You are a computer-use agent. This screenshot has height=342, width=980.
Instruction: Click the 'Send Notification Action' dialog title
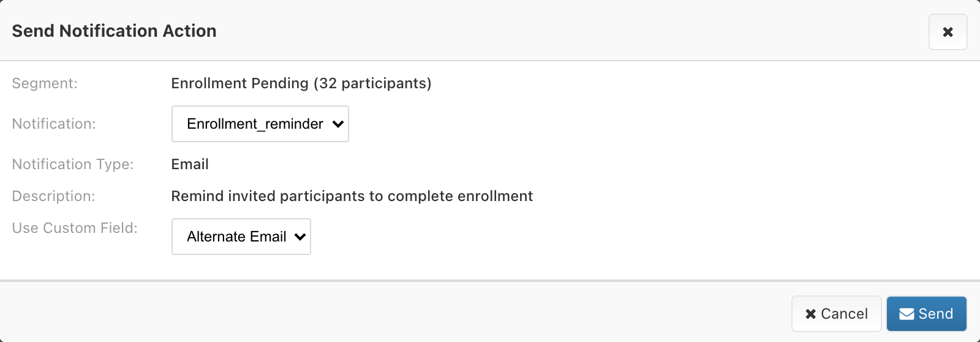pyautogui.click(x=114, y=31)
